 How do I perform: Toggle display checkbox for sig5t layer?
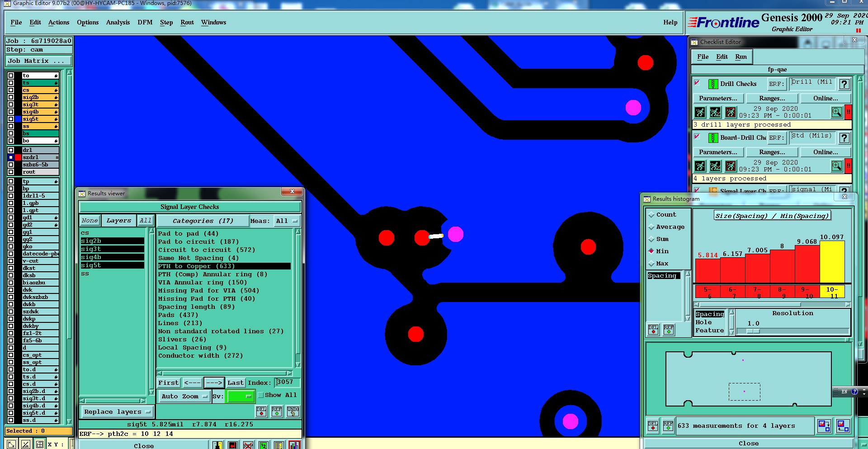pos(11,119)
